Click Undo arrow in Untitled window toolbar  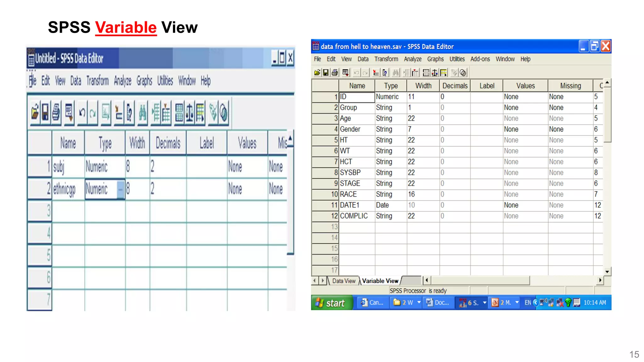tap(82, 112)
